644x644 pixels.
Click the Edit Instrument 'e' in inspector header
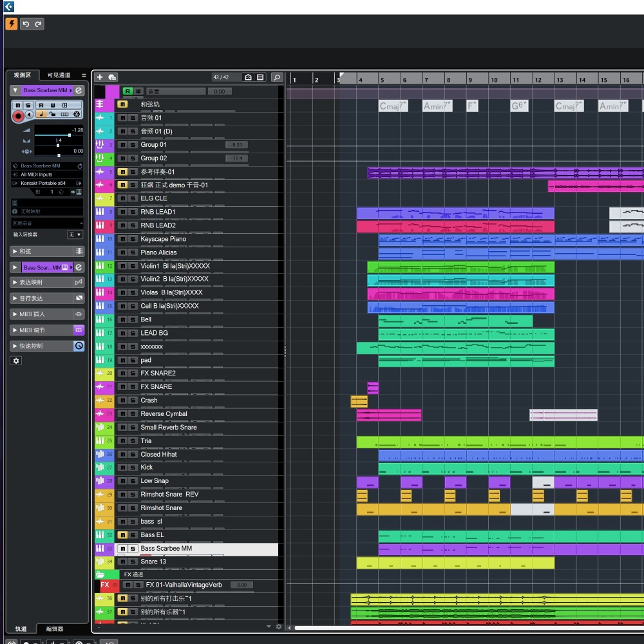[x=79, y=90]
